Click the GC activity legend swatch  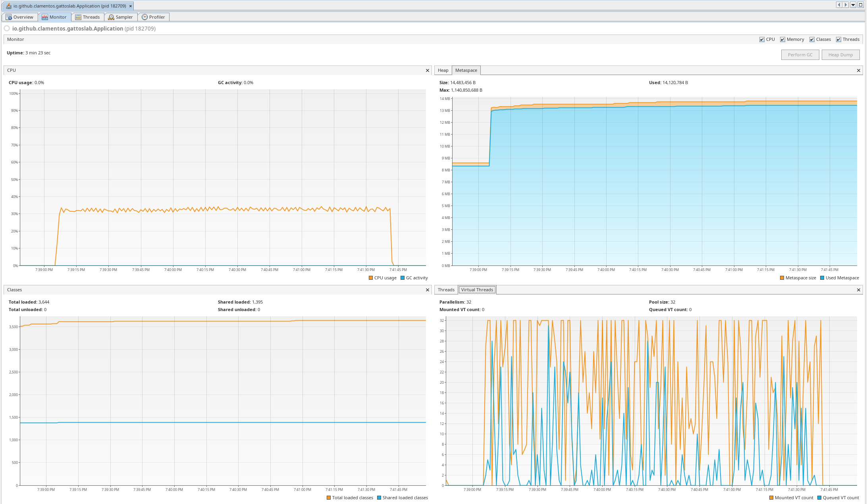pyautogui.click(x=403, y=278)
